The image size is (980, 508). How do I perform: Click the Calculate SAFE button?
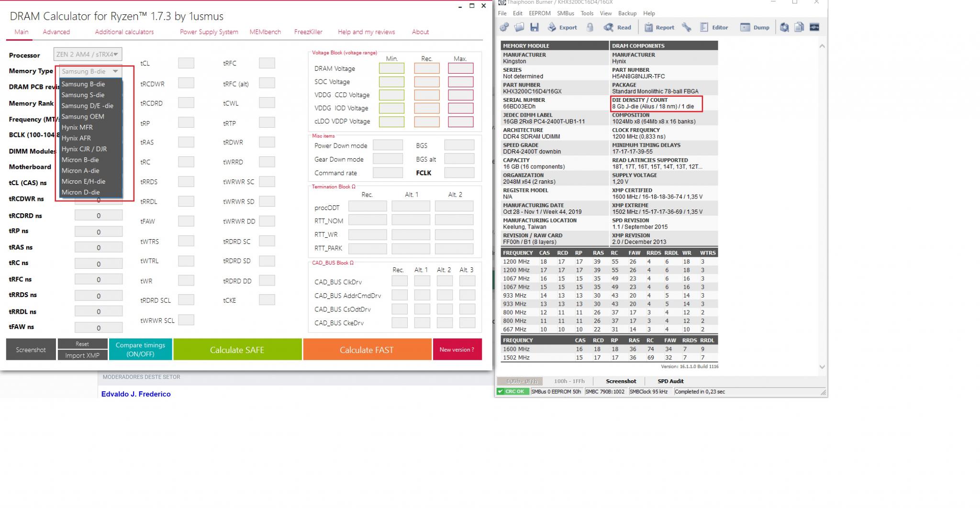coord(237,350)
